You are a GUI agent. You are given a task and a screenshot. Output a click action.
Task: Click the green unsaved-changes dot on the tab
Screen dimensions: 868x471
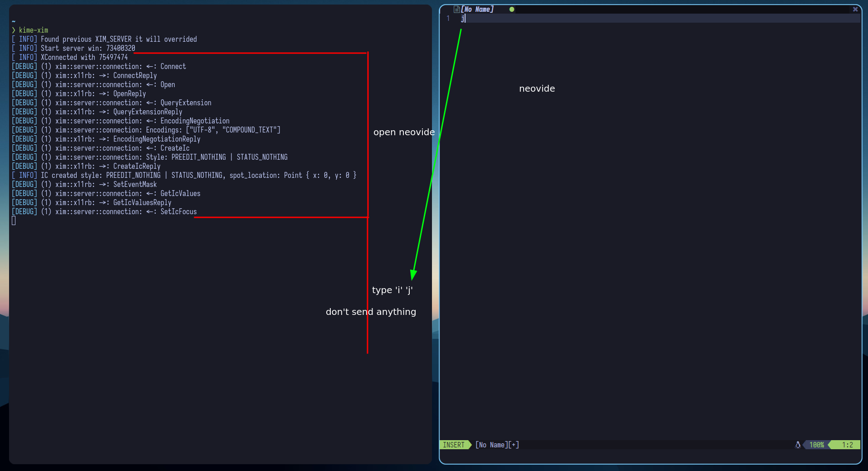pyautogui.click(x=512, y=9)
